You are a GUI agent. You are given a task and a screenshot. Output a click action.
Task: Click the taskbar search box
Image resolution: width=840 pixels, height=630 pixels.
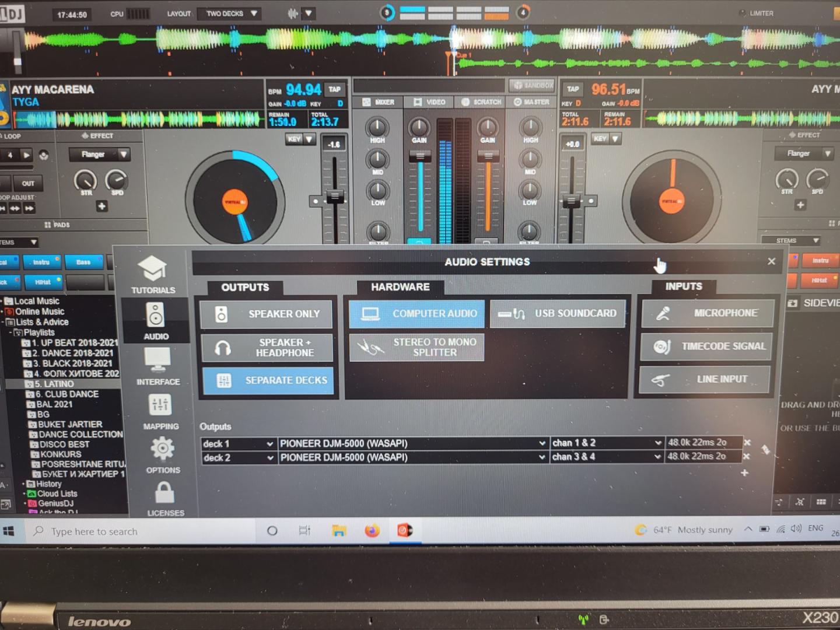140,531
